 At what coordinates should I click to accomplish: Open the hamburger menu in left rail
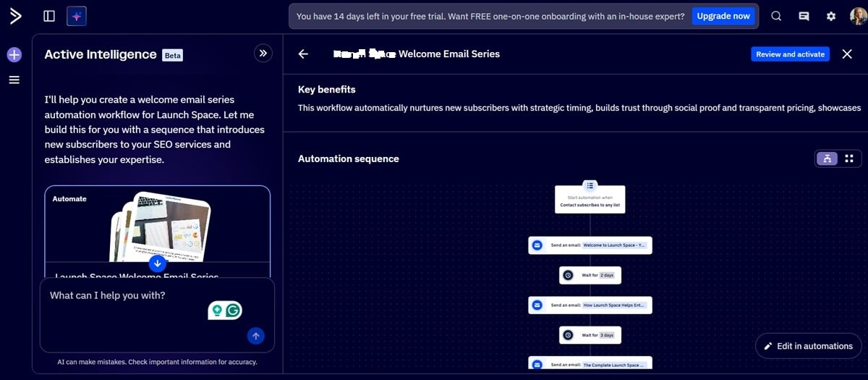tap(14, 80)
